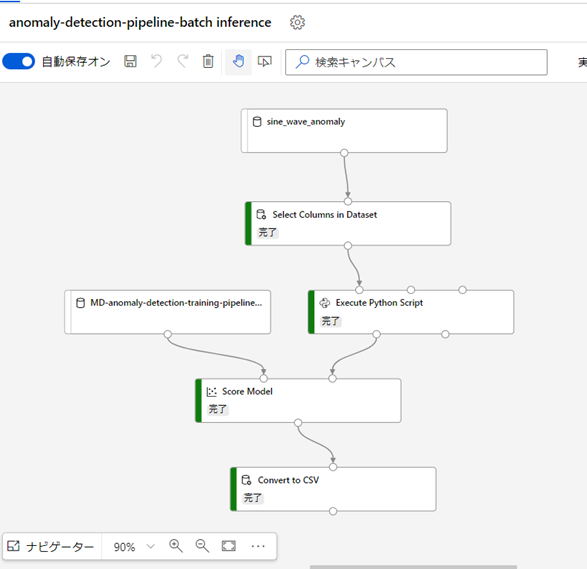Screen dimensions: 587x569
Task: Select the Convert to CSV node
Action: point(333,489)
